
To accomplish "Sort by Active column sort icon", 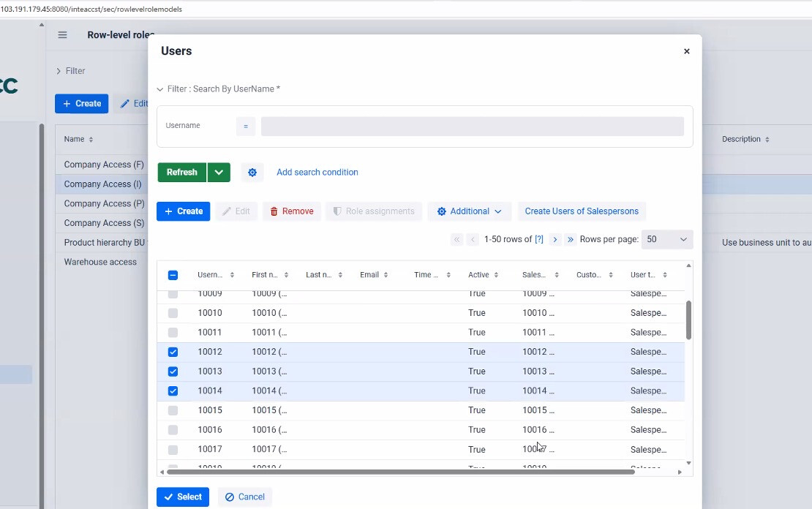I will point(496,275).
